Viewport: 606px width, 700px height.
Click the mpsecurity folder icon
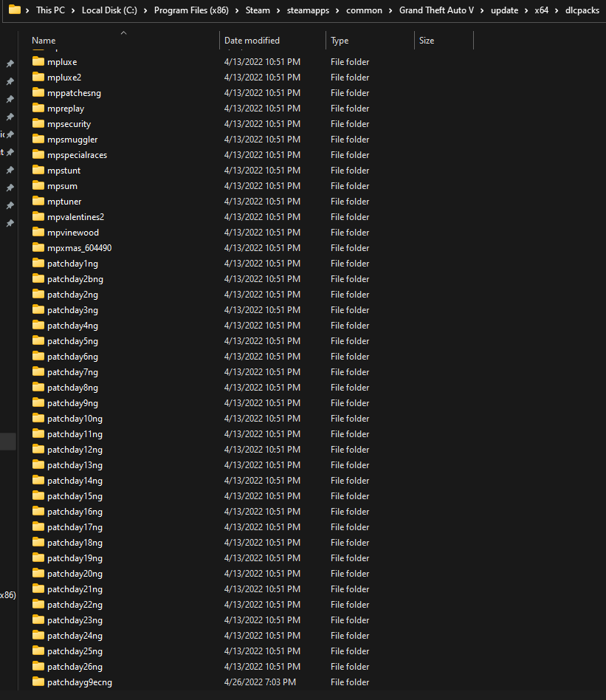[38, 123]
